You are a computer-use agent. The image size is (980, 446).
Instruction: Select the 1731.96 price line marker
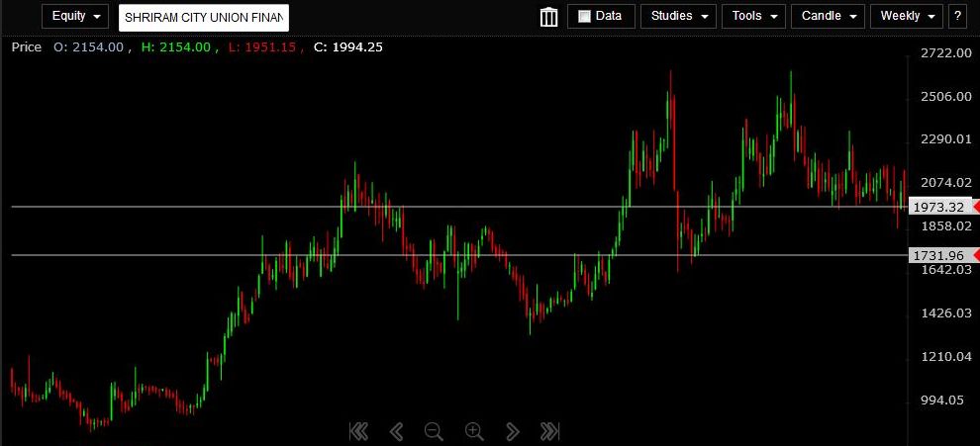[x=938, y=255]
